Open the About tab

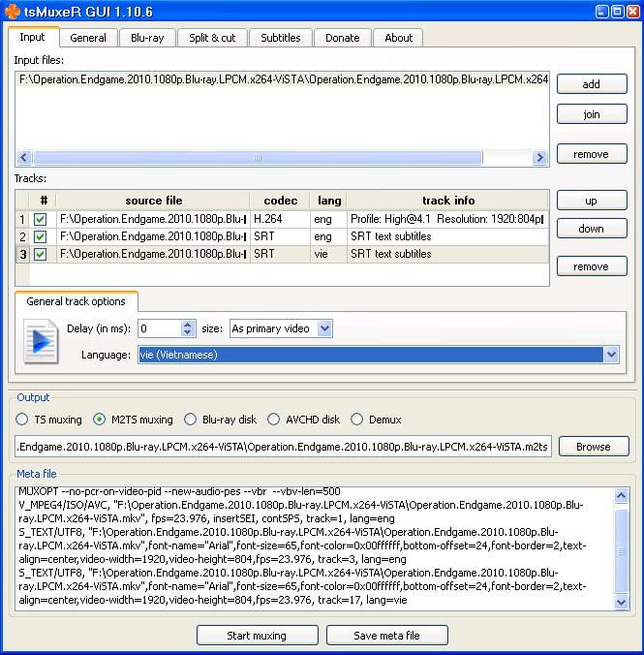pos(398,38)
